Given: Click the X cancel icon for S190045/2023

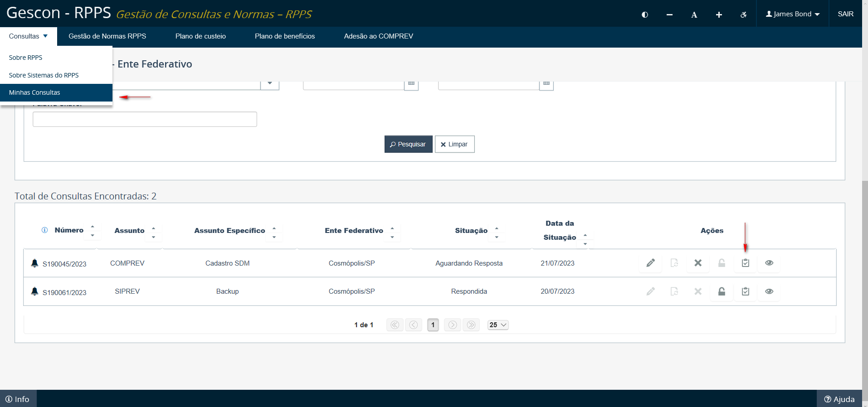Looking at the screenshot, I should (x=698, y=263).
